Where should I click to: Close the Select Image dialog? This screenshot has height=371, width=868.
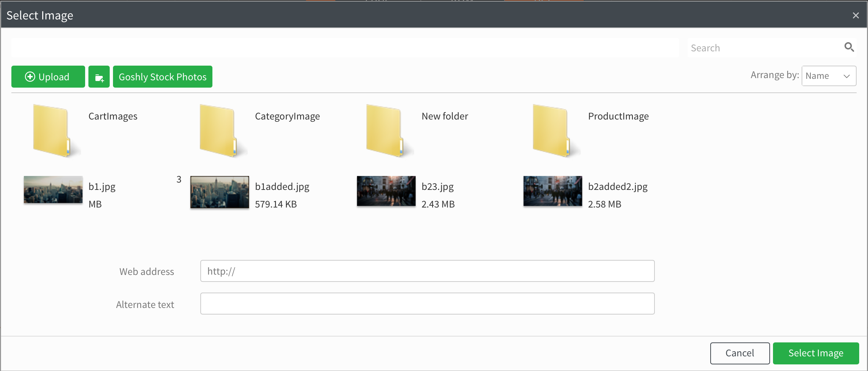[856, 15]
